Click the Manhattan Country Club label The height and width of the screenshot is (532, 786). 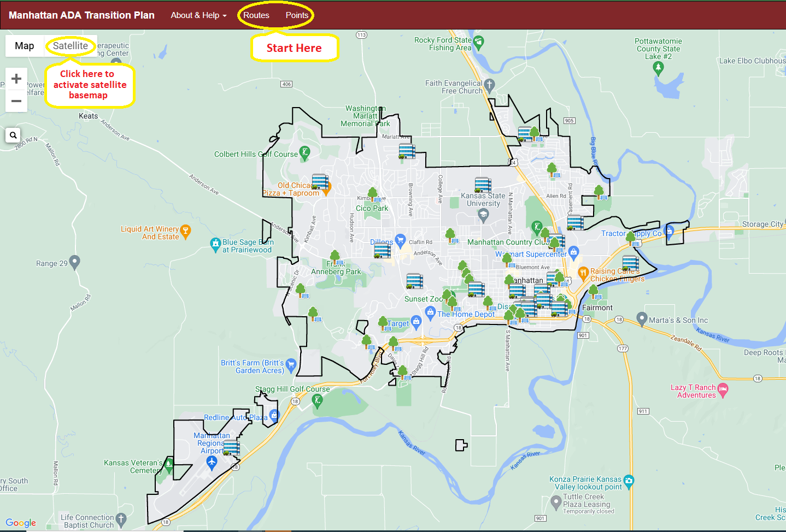click(x=508, y=242)
